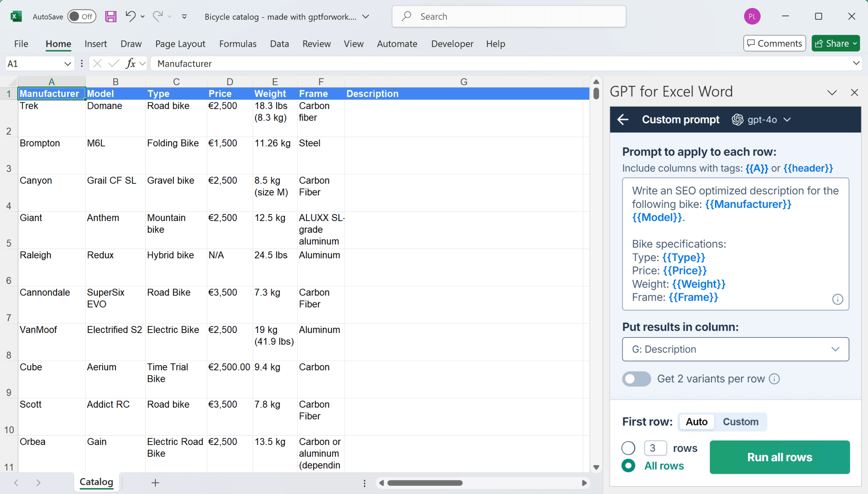This screenshot has width=868, height=494.
Task: Select the All rows radio button
Action: tap(628, 466)
